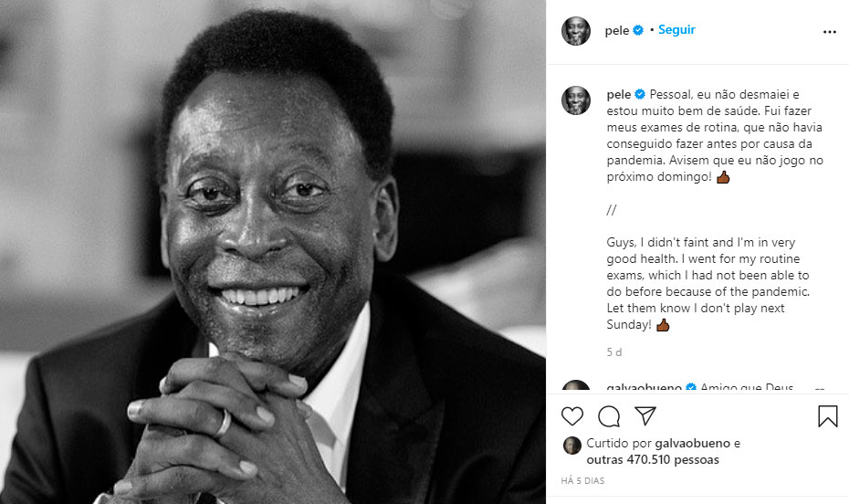Click the small liker avatar beside "Curtido por"
Viewport: 849px width, 504px height.
point(571,445)
